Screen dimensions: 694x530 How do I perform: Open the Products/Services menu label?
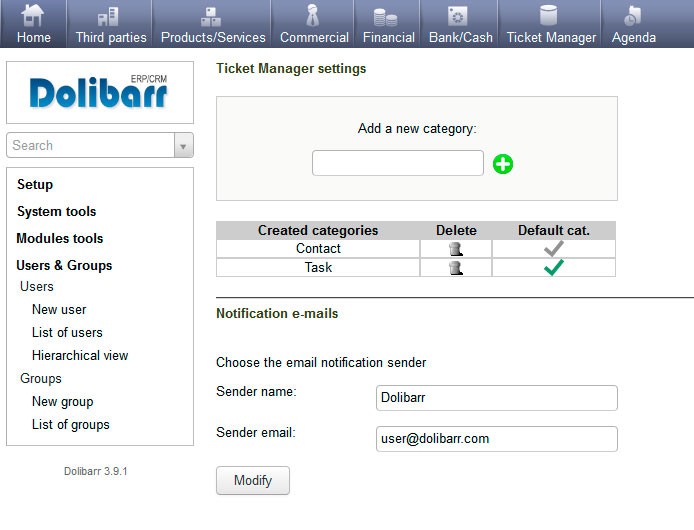pos(213,38)
